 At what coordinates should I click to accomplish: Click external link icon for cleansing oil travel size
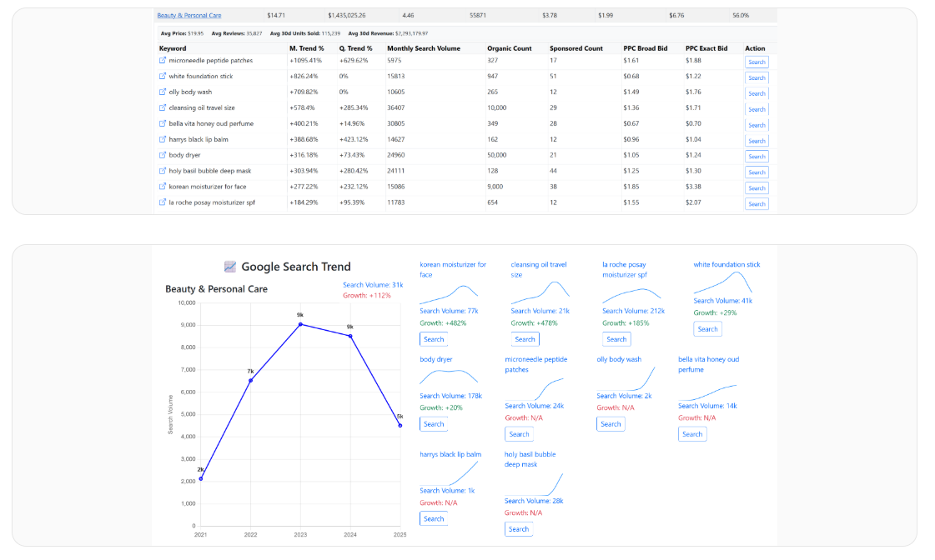click(x=163, y=108)
